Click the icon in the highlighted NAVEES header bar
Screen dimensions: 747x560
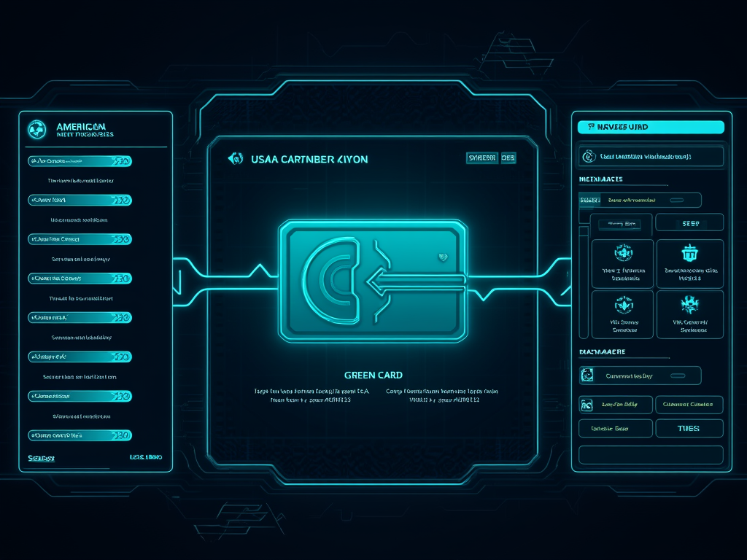[591, 127]
